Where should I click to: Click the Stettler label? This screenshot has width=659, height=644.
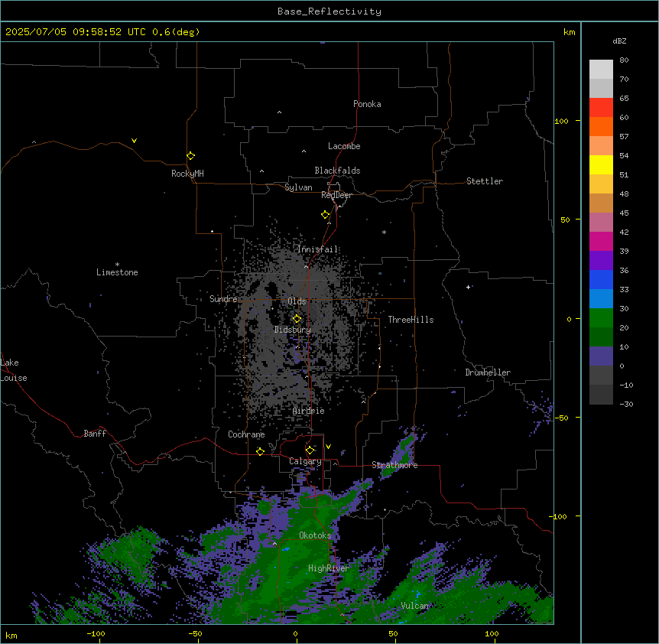tap(485, 181)
